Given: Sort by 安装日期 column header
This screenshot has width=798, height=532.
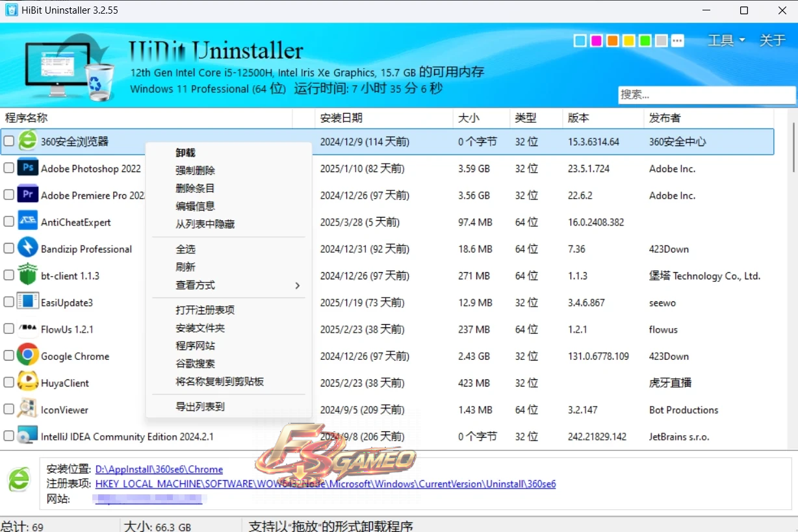Looking at the screenshot, I should tap(384, 118).
